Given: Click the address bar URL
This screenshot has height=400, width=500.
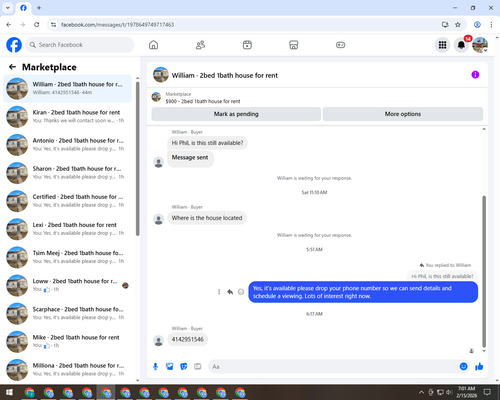Looking at the screenshot, I should 117,25.
